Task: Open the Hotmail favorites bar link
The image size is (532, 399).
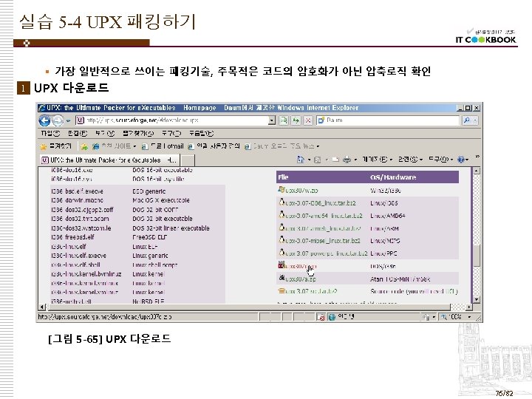Action: (163, 146)
